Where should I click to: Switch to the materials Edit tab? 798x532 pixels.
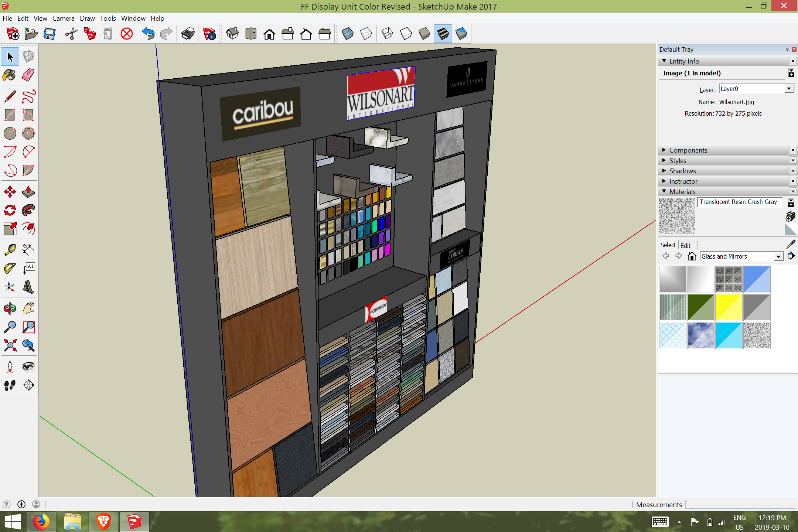(685, 245)
